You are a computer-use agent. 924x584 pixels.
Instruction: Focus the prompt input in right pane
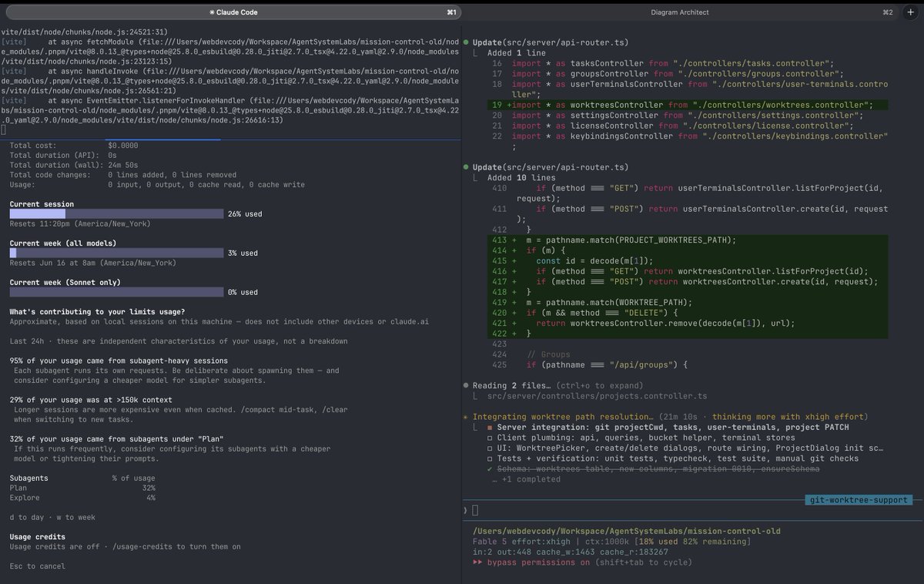tap(476, 510)
